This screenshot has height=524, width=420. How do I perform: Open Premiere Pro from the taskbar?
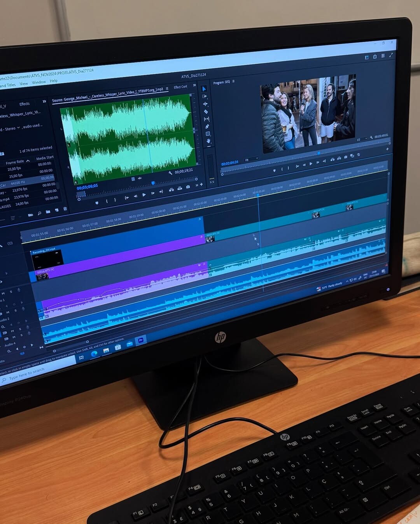[x=141, y=340]
